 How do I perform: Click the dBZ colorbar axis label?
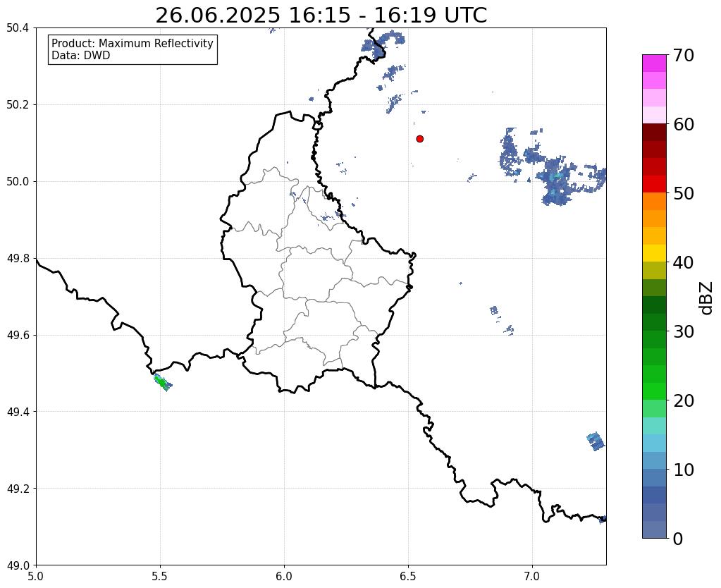click(x=705, y=298)
